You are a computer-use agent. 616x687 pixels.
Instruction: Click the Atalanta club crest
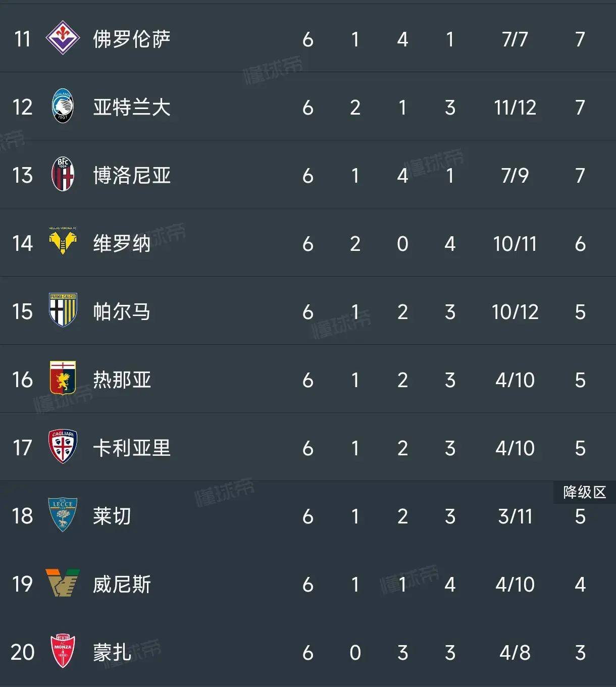[x=63, y=107]
